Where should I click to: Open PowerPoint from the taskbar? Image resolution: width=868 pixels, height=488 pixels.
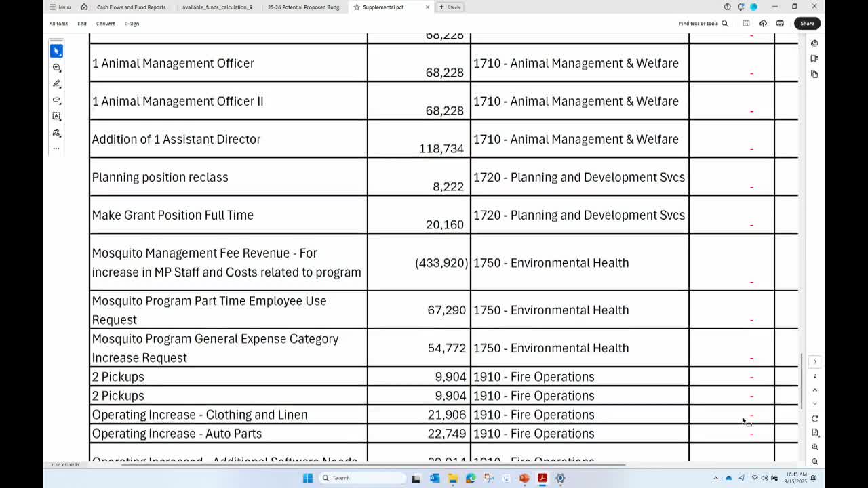(524, 478)
